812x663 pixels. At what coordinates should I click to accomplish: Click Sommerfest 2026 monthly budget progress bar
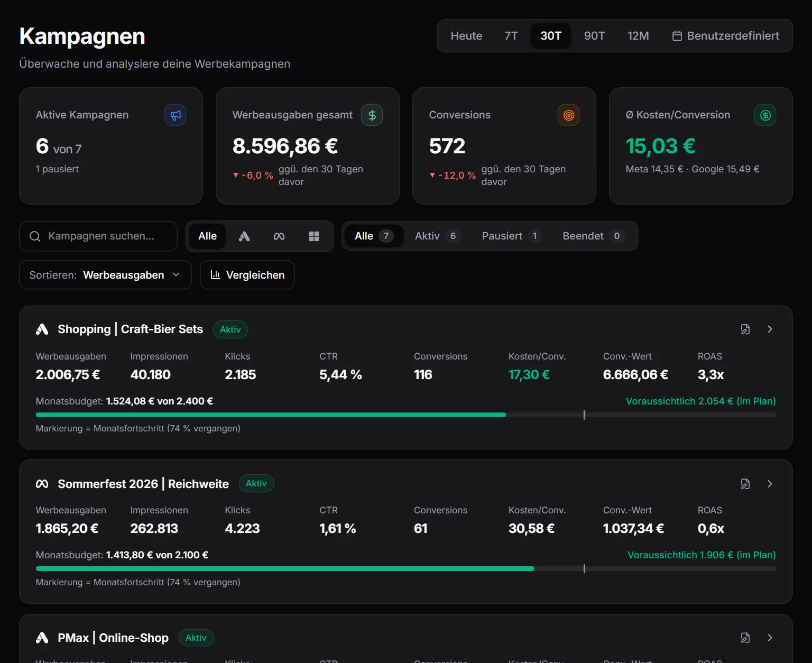coord(406,569)
